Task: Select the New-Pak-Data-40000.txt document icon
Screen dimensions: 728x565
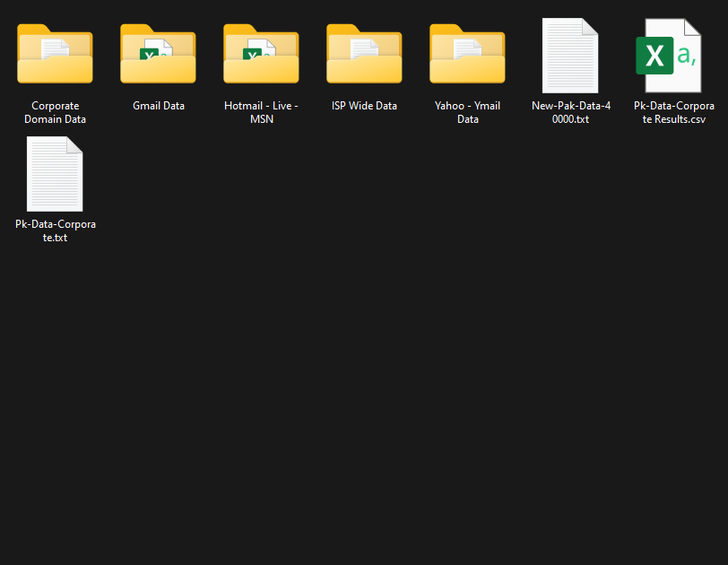Action: pos(570,56)
